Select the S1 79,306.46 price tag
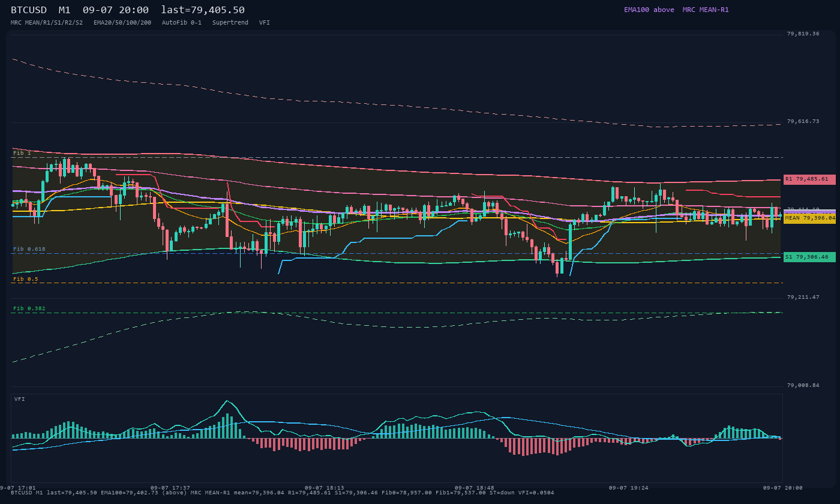 coord(809,257)
